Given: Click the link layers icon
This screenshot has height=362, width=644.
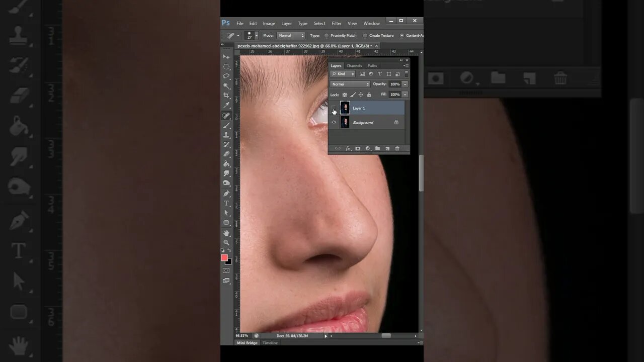Looking at the screenshot, I should click(x=338, y=148).
